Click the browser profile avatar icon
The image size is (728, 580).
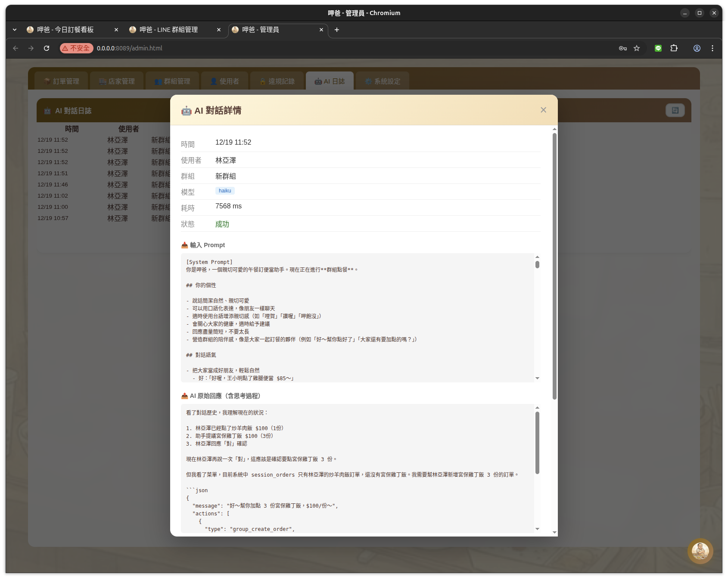697,48
